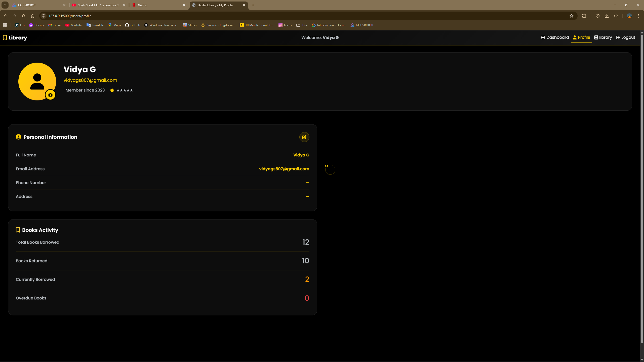Rate five stars on the profile rating
The width and height of the screenshot is (644, 362).
pos(131,90)
